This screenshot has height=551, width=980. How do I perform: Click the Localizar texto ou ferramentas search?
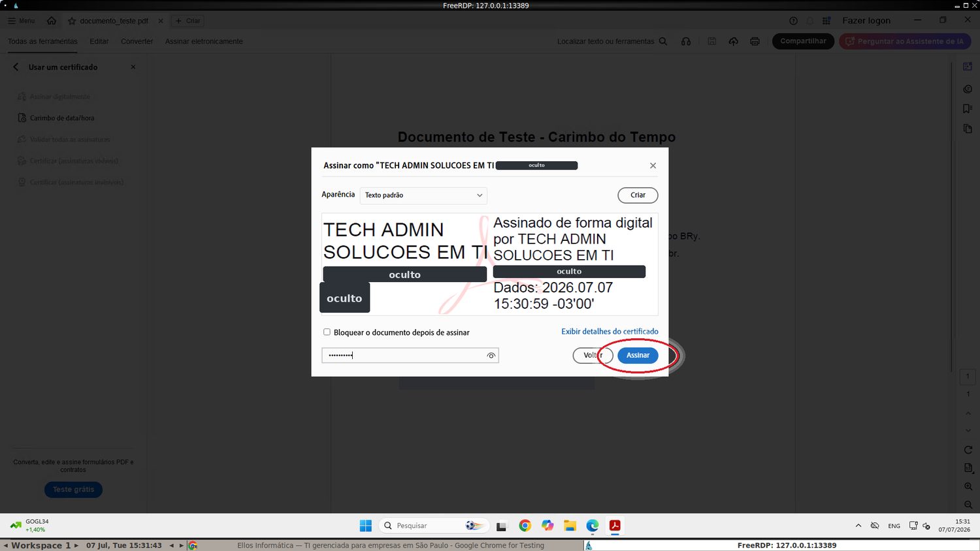pos(612,41)
